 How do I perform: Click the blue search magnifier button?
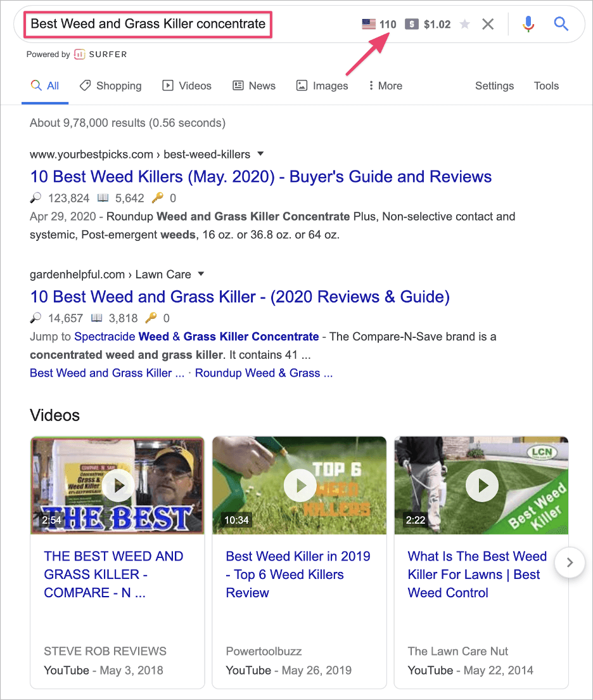561,23
